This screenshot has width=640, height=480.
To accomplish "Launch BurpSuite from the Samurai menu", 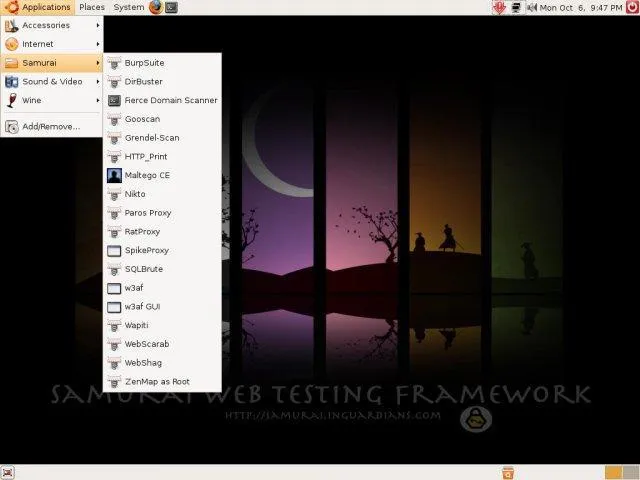I will point(144,63).
